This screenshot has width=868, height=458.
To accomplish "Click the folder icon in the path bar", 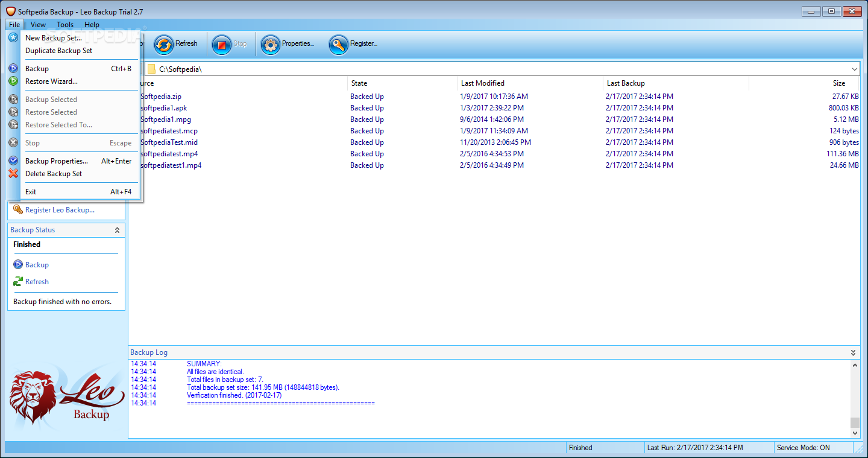I will tap(151, 69).
